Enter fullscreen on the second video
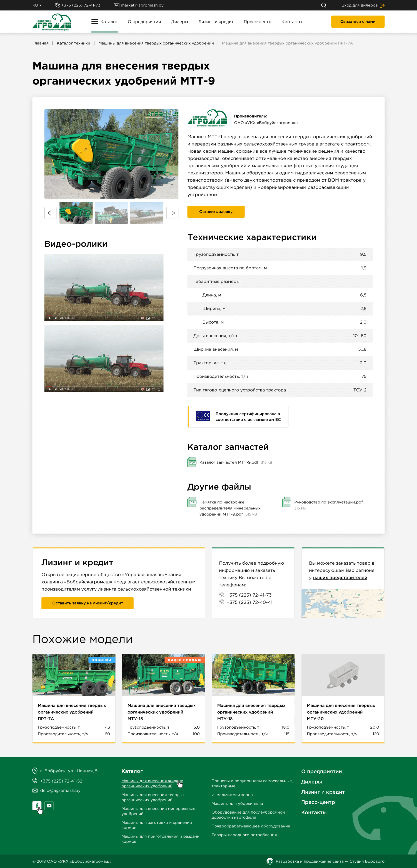Image resolution: width=417 pixels, height=868 pixels. tap(159, 389)
